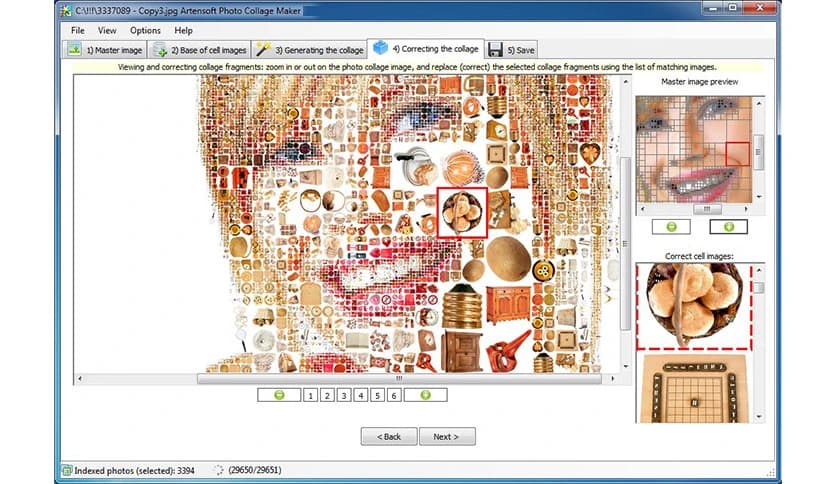836x484 pixels.
Task: Select the board game cell image thumbnail
Action: point(694,389)
